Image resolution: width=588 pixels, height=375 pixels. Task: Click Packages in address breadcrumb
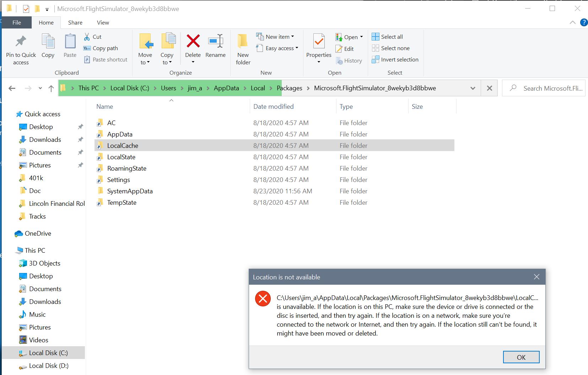tap(290, 88)
